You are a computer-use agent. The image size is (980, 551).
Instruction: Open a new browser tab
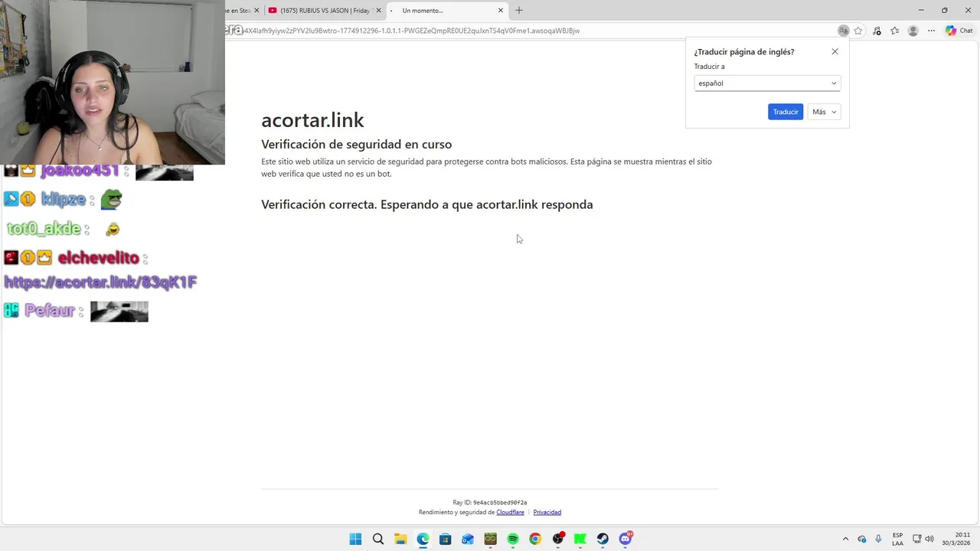pyautogui.click(x=519, y=11)
